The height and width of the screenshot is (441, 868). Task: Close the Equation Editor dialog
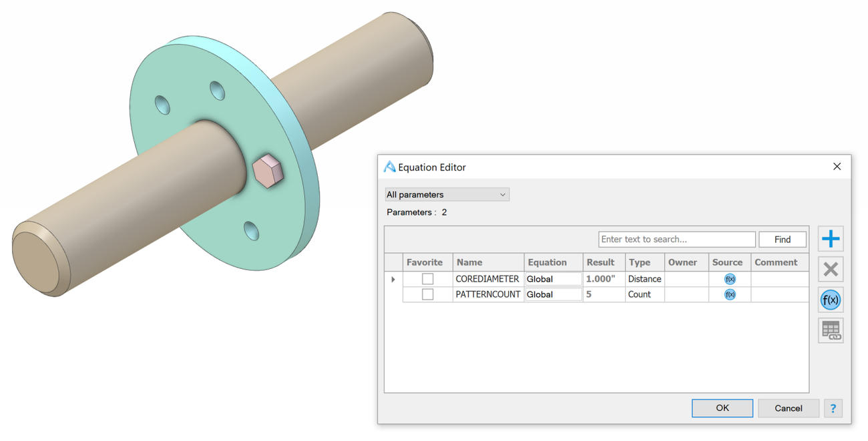(837, 167)
